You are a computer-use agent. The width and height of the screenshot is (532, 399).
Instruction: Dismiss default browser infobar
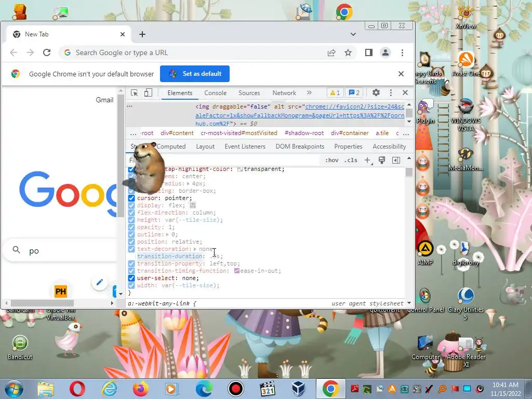(x=401, y=74)
